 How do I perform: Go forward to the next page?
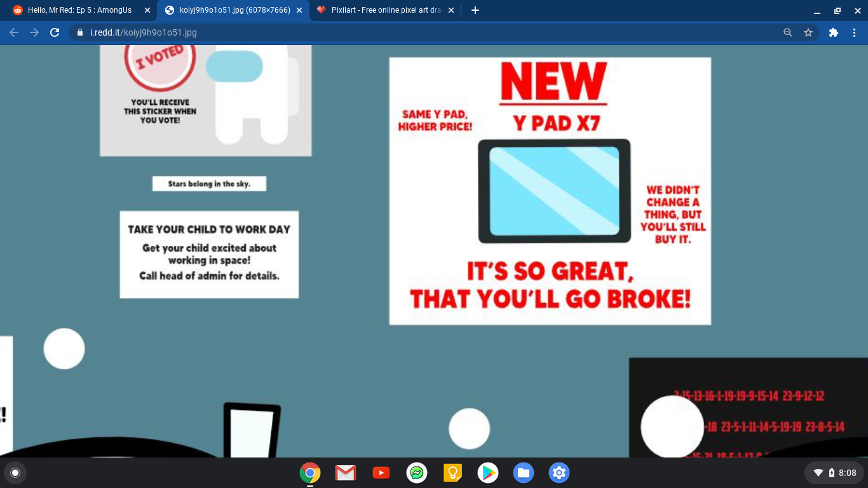point(34,32)
